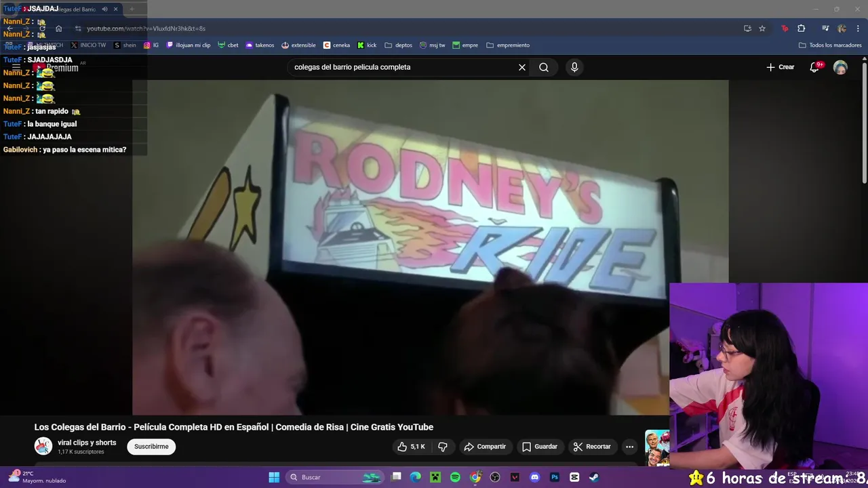Open Steam from the taskbar
The image size is (868, 488).
click(594, 477)
